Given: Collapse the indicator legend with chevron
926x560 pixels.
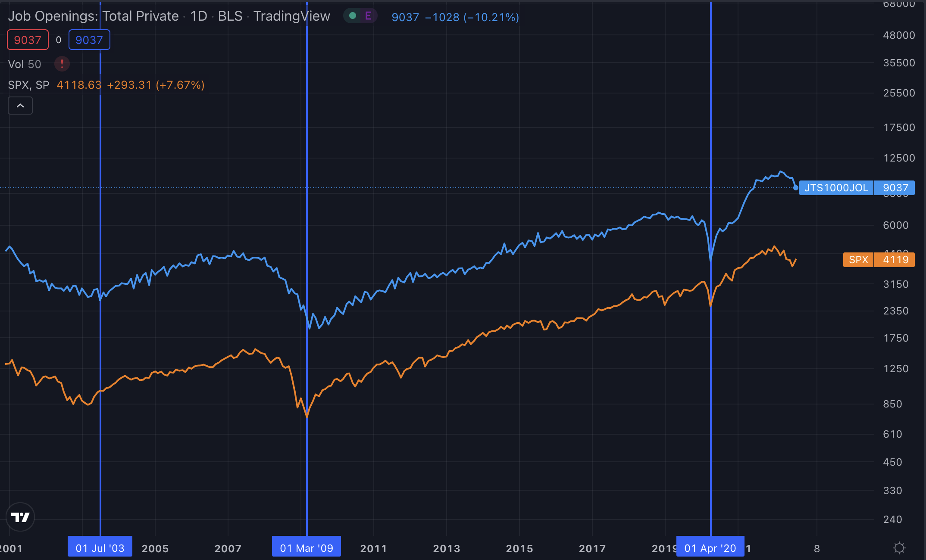Looking at the screenshot, I should tap(20, 106).
